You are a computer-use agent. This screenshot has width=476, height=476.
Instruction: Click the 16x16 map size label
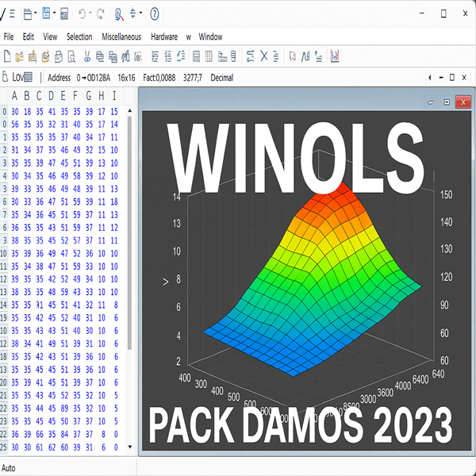click(x=126, y=78)
